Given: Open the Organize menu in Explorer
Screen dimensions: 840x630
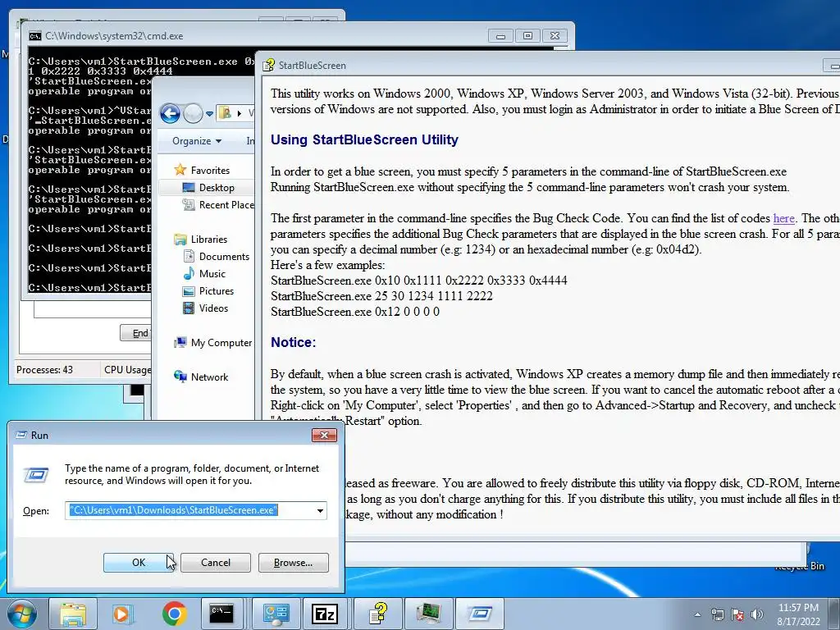Looking at the screenshot, I should [x=196, y=141].
